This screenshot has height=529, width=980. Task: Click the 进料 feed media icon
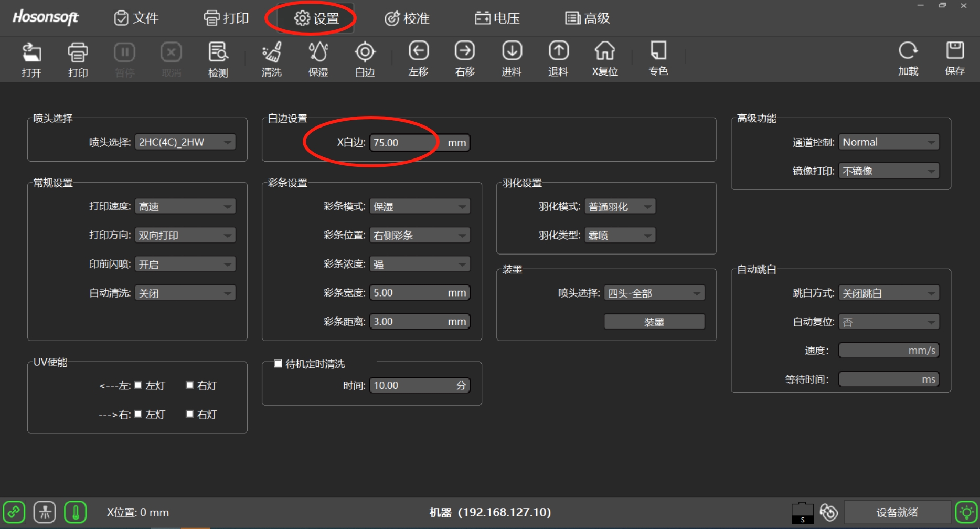click(x=512, y=59)
